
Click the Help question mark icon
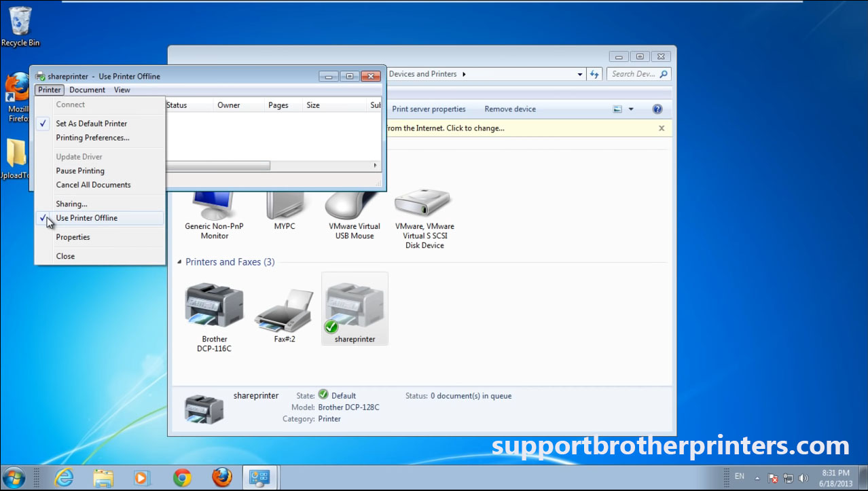pyautogui.click(x=656, y=109)
